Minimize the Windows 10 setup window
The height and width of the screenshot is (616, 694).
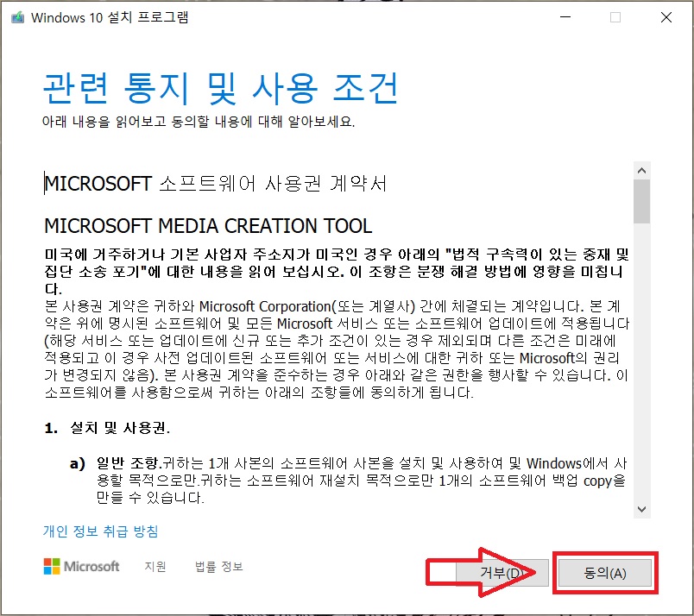pos(565,17)
